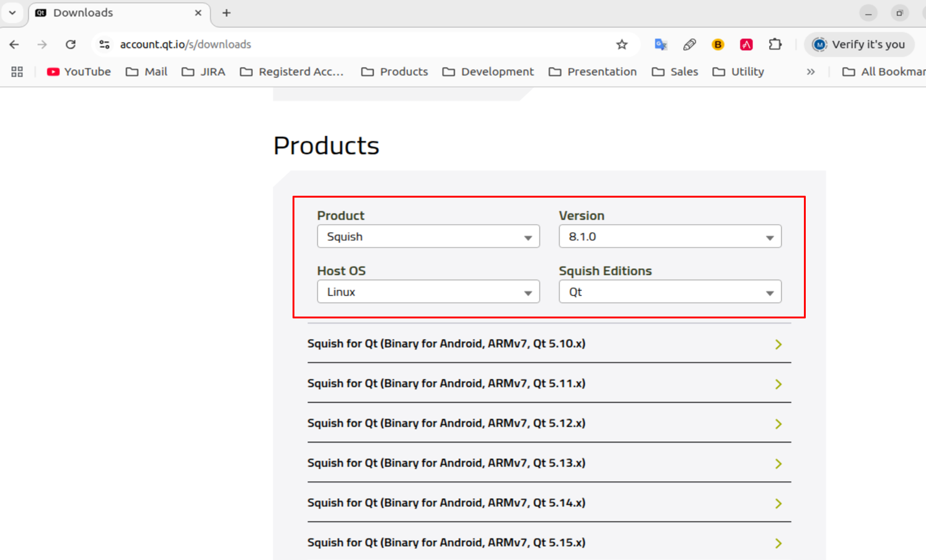Expand the Squish Editions dropdown
The width and height of the screenshot is (926, 560).
click(669, 292)
